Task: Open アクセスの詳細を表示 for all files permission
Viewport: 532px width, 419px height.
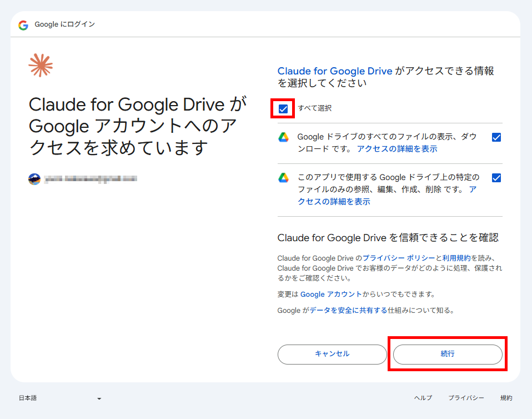Action: click(397, 149)
